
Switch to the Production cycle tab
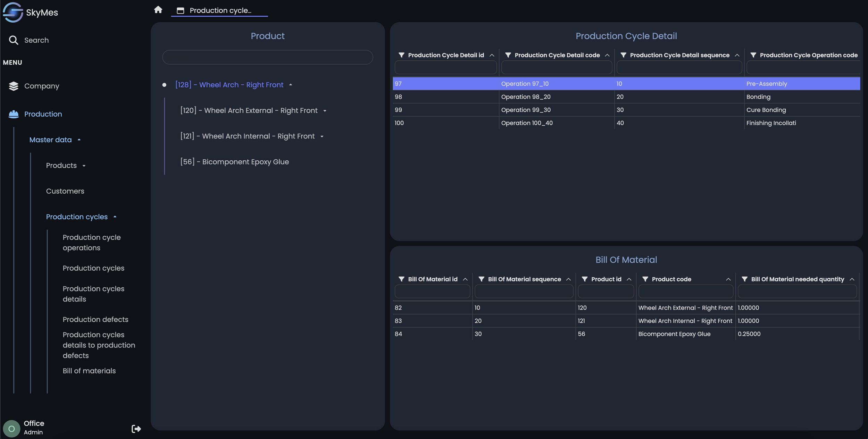pos(219,10)
